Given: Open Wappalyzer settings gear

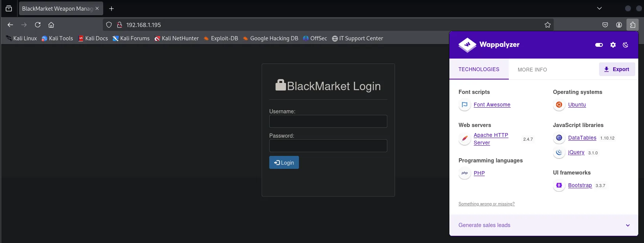Looking at the screenshot, I should pos(613,45).
